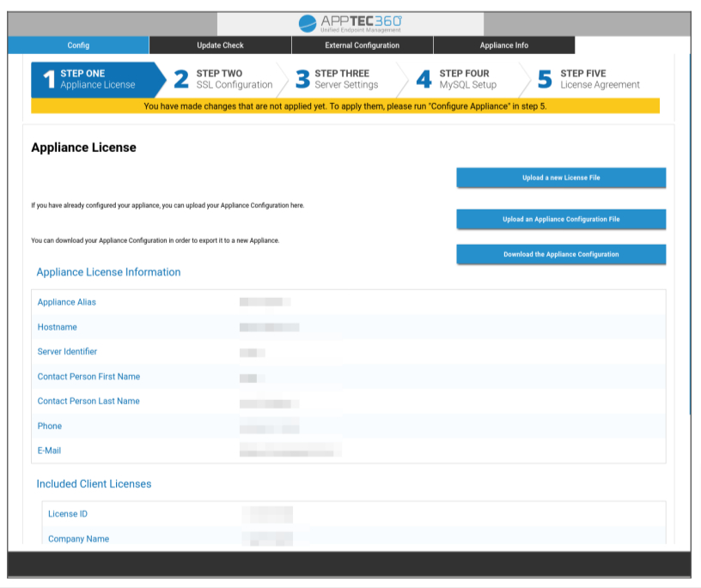The width and height of the screenshot is (701, 588).
Task: Switch to the Config tab
Action: coord(78,45)
